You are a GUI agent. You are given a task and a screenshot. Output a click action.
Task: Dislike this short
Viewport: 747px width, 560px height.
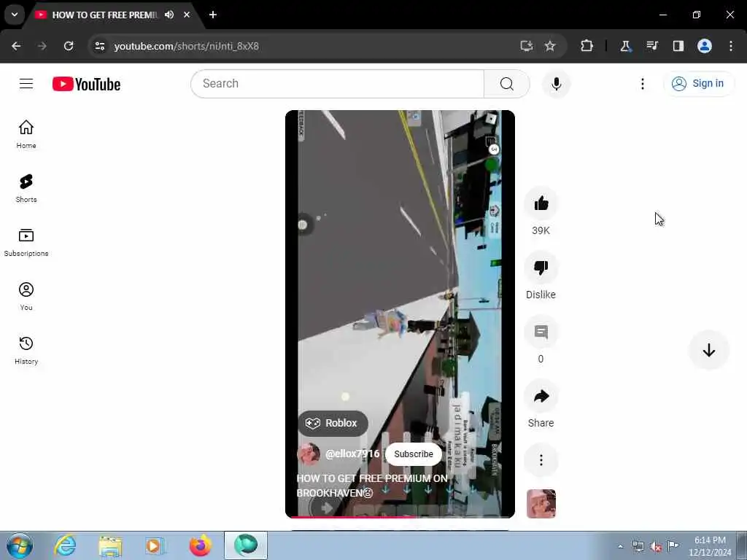pyautogui.click(x=541, y=268)
